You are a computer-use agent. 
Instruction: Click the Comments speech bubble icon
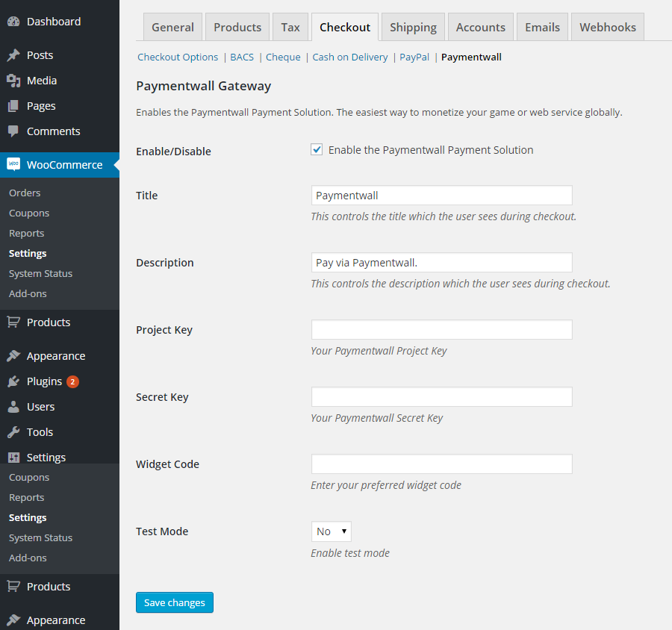(x=13, y=131)
